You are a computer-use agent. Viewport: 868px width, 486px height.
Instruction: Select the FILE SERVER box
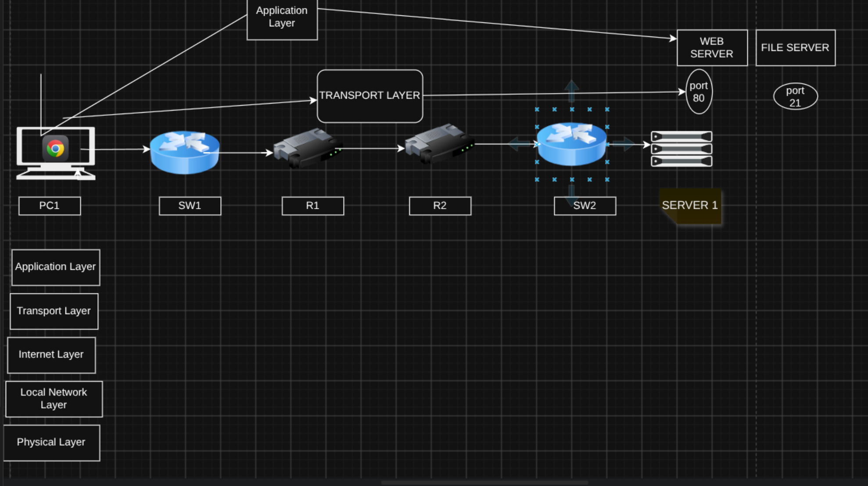click(x=796, y=48)
